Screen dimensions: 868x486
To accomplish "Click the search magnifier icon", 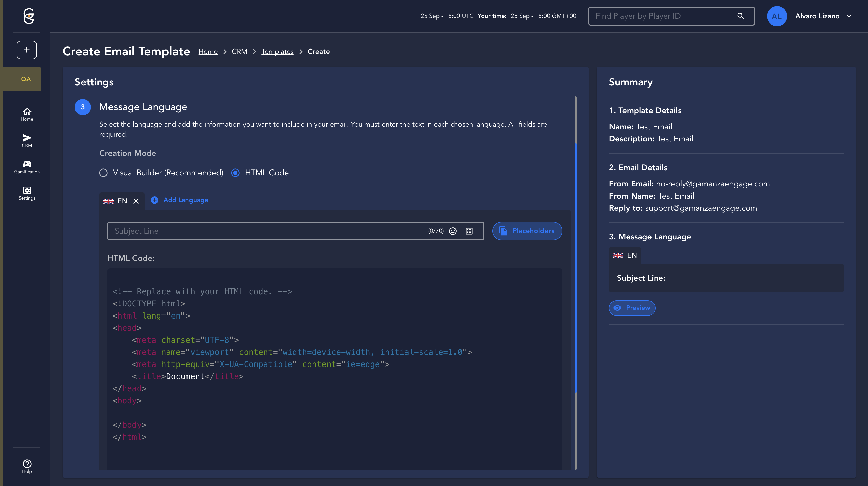I will point(740,16).
